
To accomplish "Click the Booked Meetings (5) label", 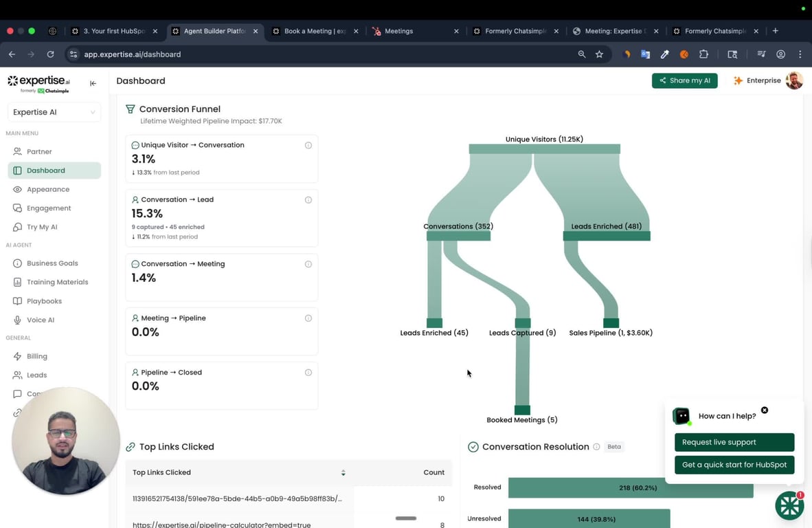I will pos(522,419).
